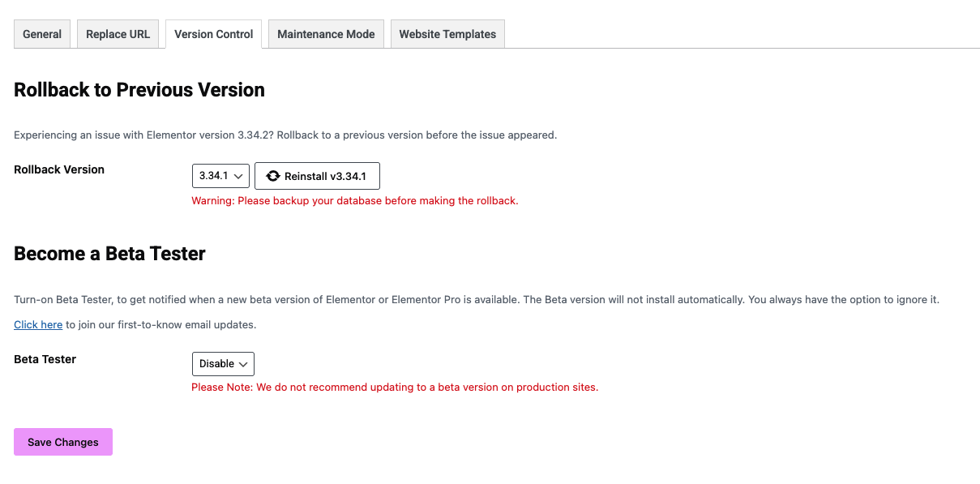Open the Website Templates tab
The height and width of the screenshot is (484, 980).
(x=447, y=34)
